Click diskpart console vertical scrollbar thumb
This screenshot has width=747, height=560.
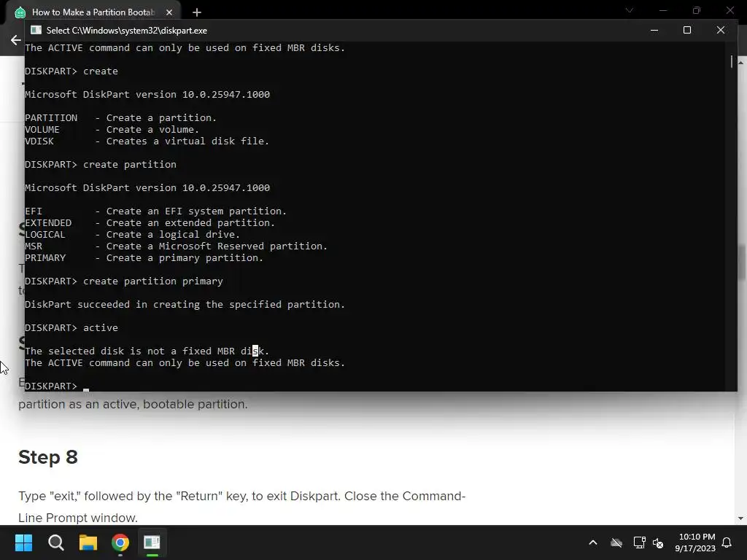[732, 61]
